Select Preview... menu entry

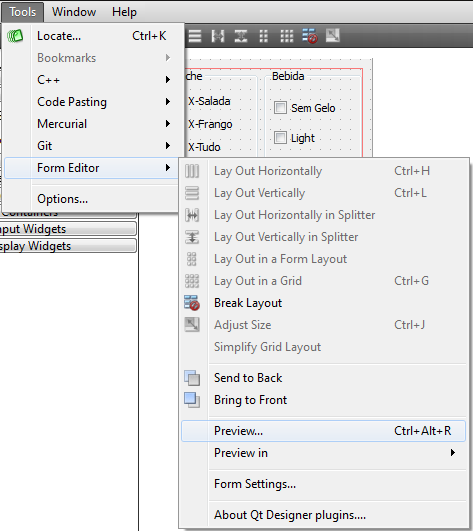coord(323,431)
